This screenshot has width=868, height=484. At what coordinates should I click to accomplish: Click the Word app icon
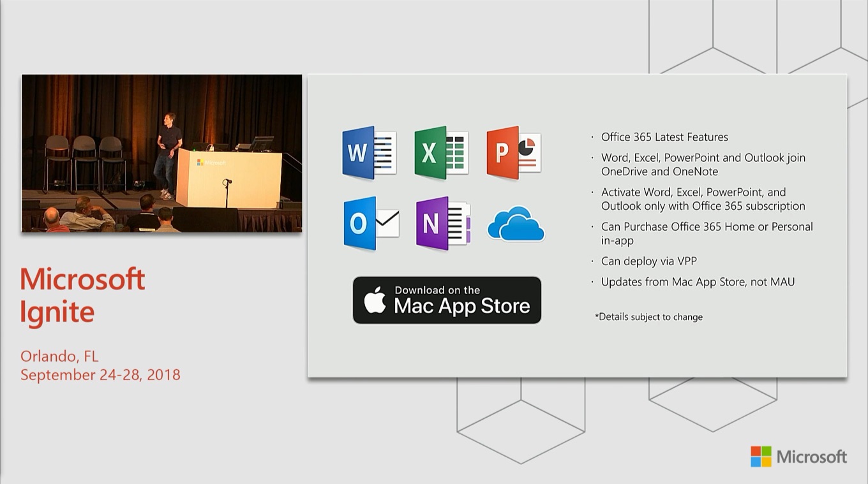coord(369,153)
